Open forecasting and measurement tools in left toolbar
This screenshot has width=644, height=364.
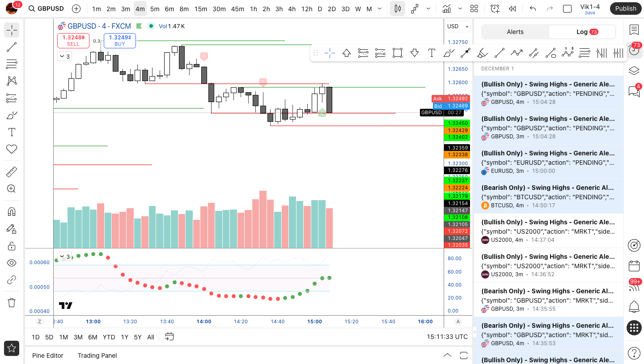[x=12, y=98]
